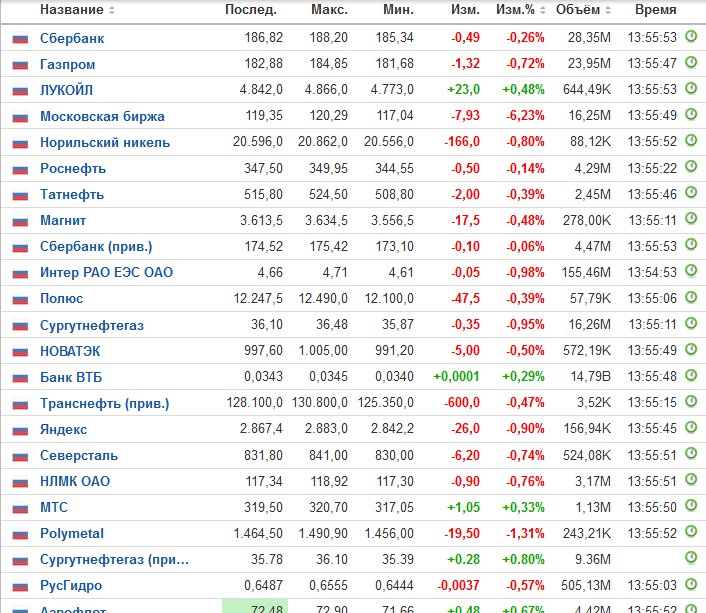Viewport: 706px width, 613px height.
Task: Open the Сургутнефтегаз ordinary shares link
Action: tap(92, 325)
